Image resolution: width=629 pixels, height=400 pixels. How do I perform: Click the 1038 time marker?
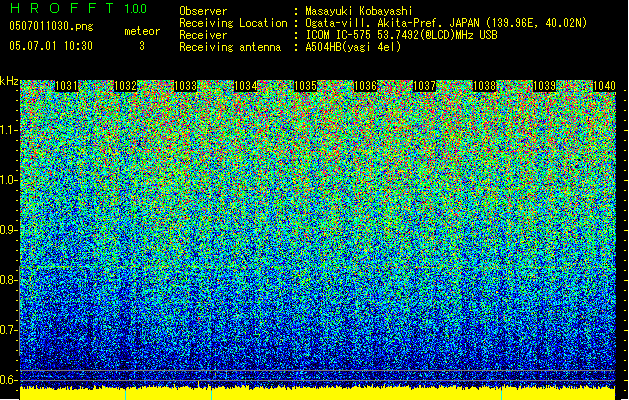485,86
